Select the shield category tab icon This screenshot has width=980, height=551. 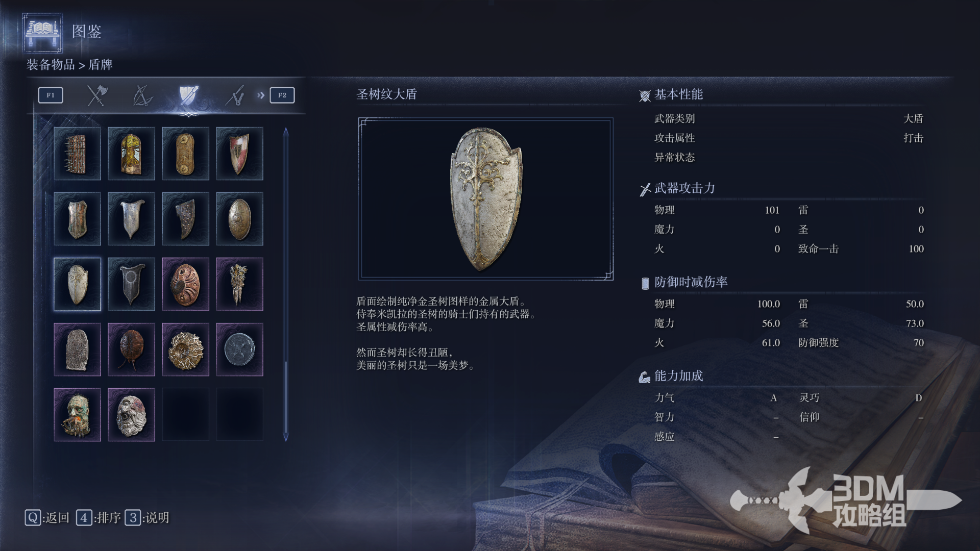tap(189, 95)
